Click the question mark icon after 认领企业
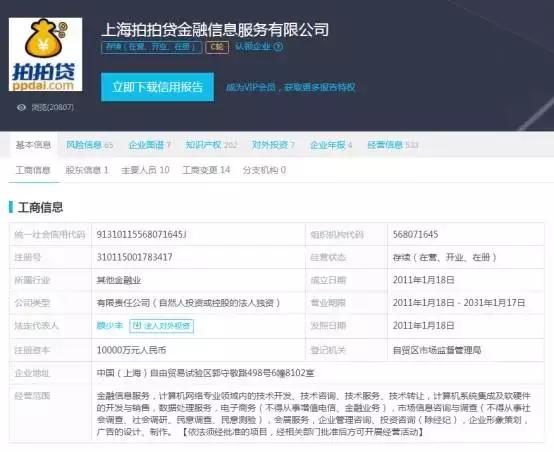This screenshot has width=554, height=452. 278,46
